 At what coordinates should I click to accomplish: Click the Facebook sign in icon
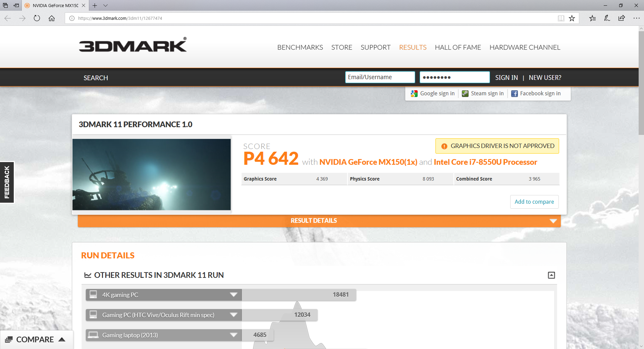point(514,94)
